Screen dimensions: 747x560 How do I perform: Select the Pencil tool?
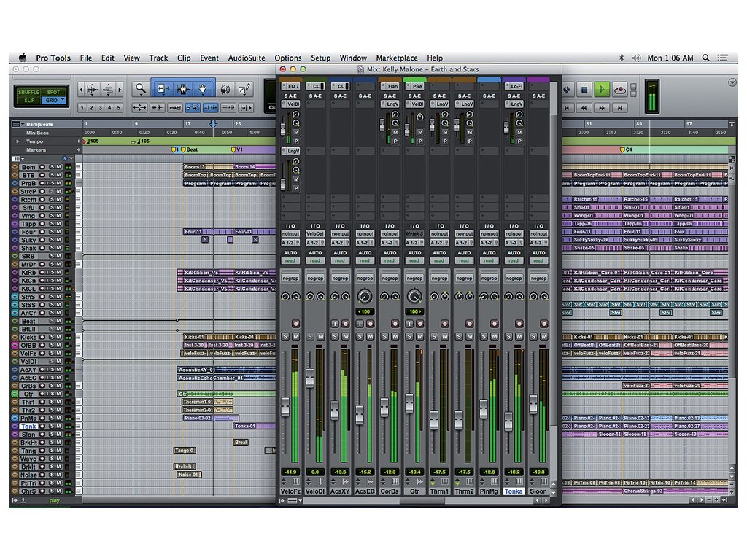[244, 89]
